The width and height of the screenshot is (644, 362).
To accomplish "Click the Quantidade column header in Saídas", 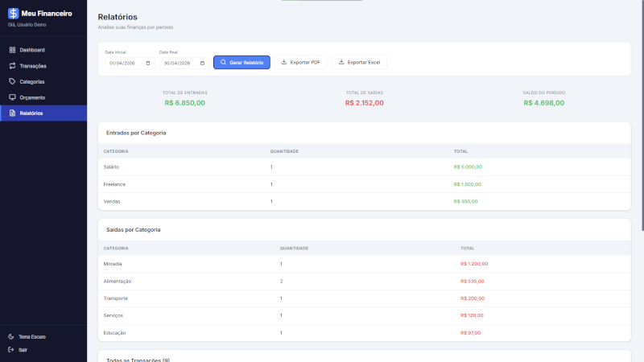I will coord(294,248).
